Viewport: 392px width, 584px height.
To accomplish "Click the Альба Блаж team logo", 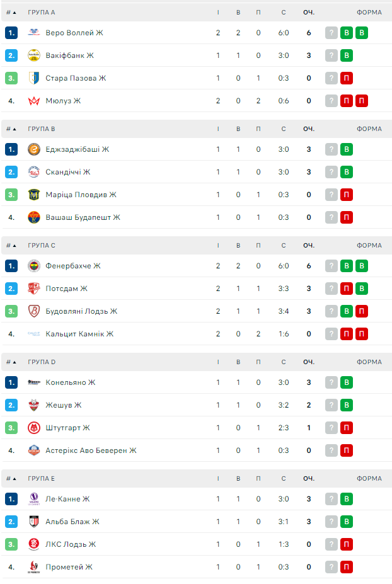I will 34,522.
